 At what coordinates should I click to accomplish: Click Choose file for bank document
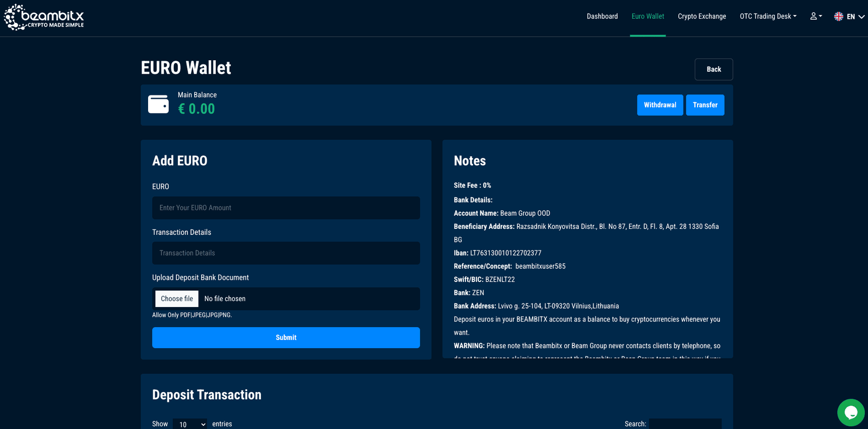click(x=177, y=299)
